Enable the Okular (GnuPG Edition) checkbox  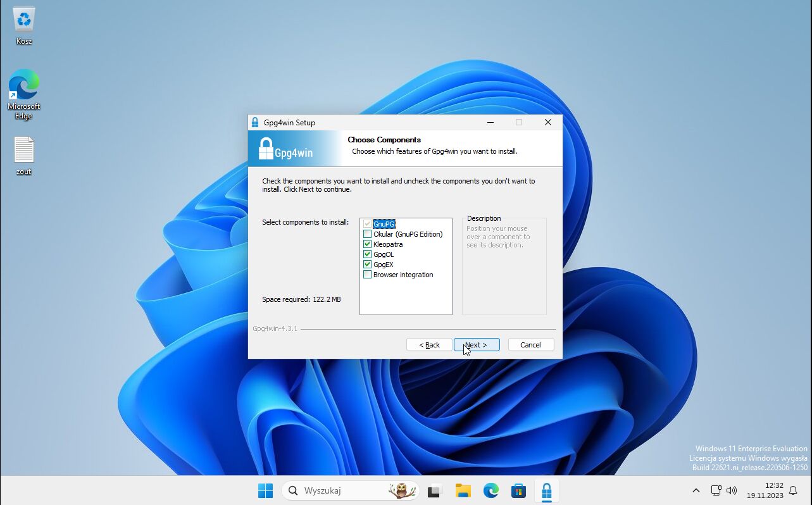[x=367, y=234]
